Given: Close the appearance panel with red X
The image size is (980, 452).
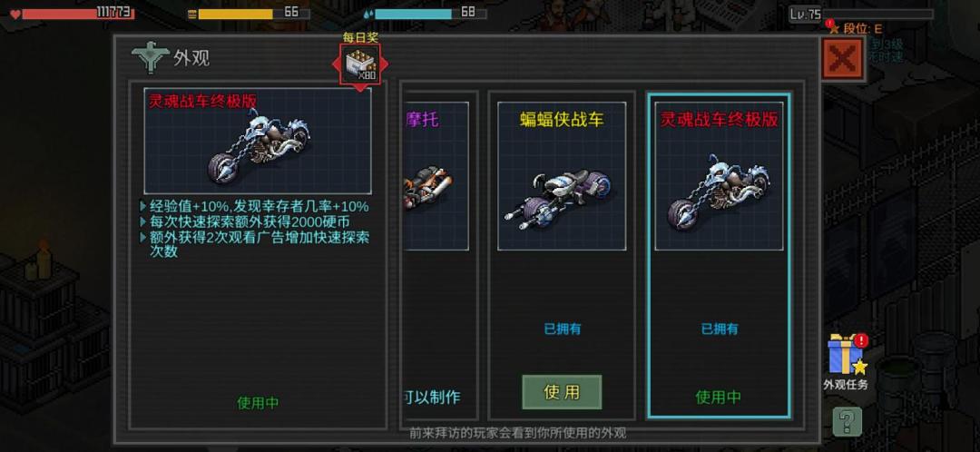Looking at the screenshot, I should point(842,59).
